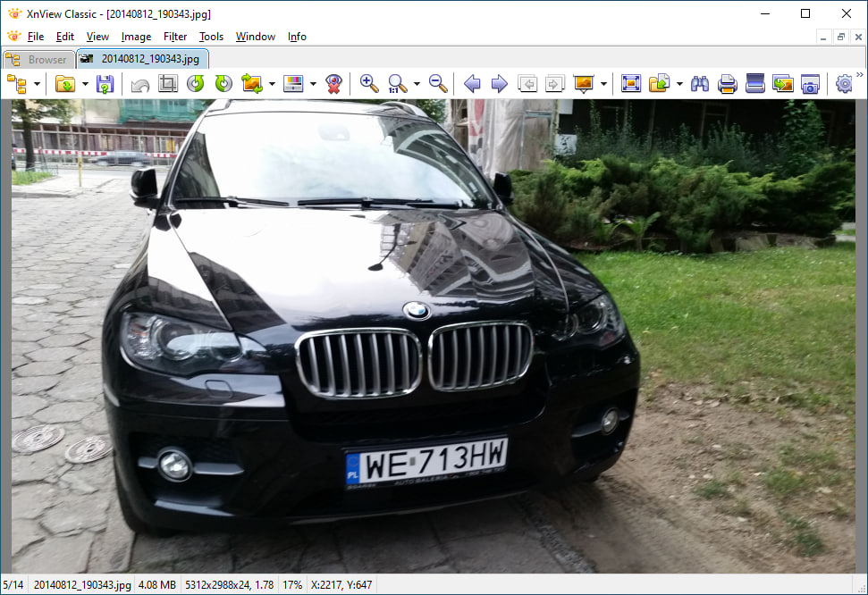This screenshot has height=595, width=868.
Task: Click the next page icon
Action: (554, 84)
